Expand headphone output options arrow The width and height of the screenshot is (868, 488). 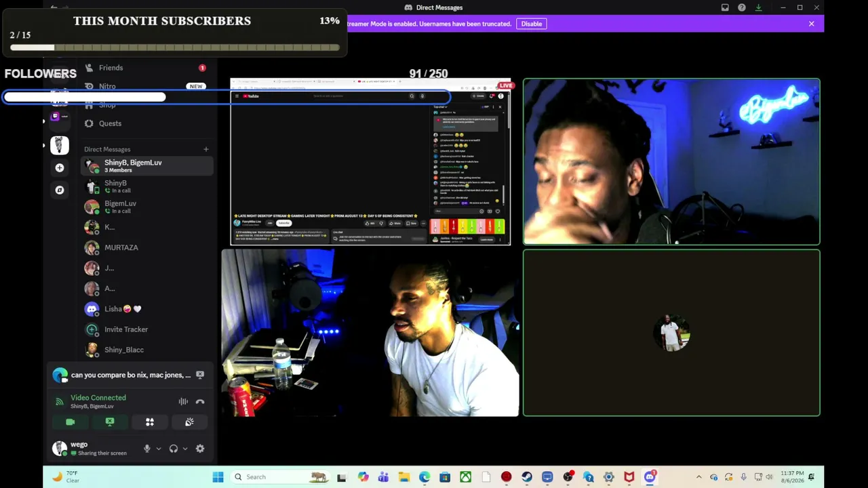tap(185, 449)
